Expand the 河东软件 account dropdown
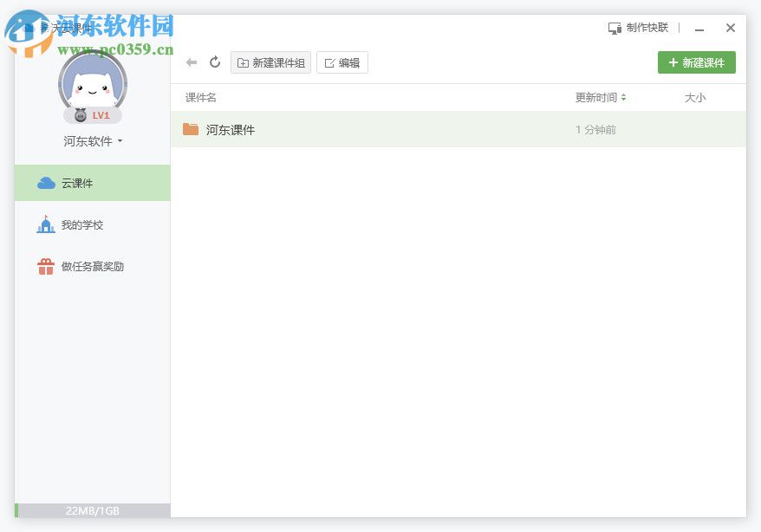This screenshot has height=532, width=761. coord(92,140)
